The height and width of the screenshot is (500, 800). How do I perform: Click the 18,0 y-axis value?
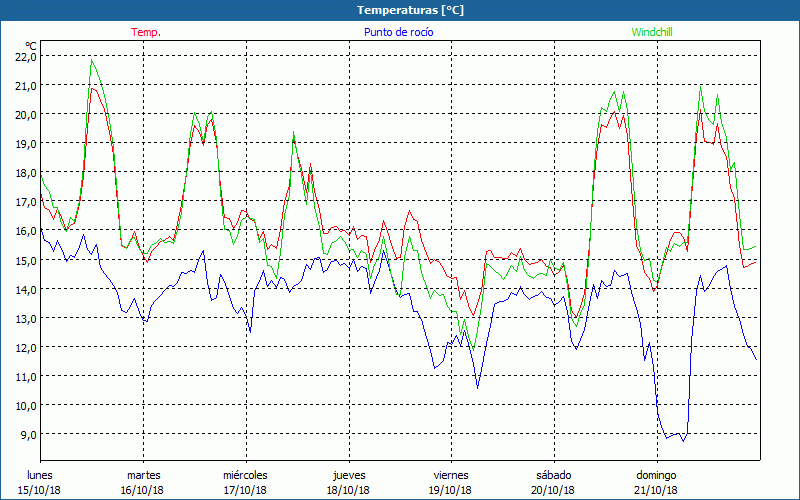26,172
